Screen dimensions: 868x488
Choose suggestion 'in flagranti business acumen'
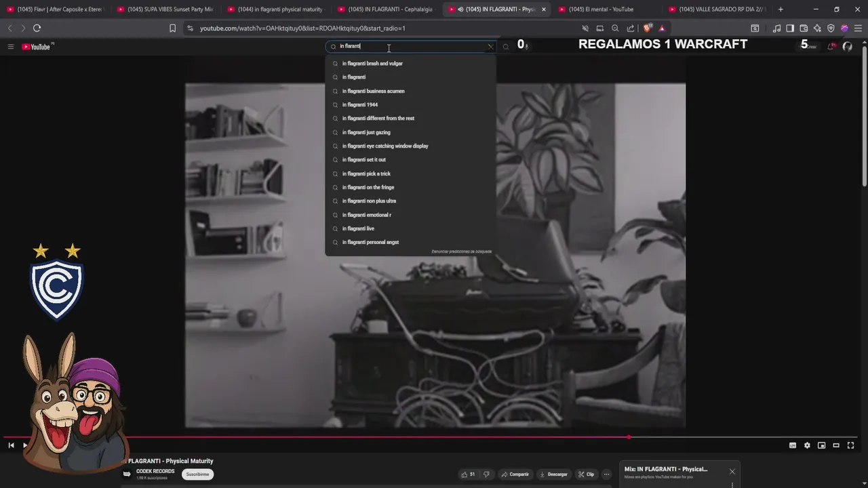pos(410,91)
